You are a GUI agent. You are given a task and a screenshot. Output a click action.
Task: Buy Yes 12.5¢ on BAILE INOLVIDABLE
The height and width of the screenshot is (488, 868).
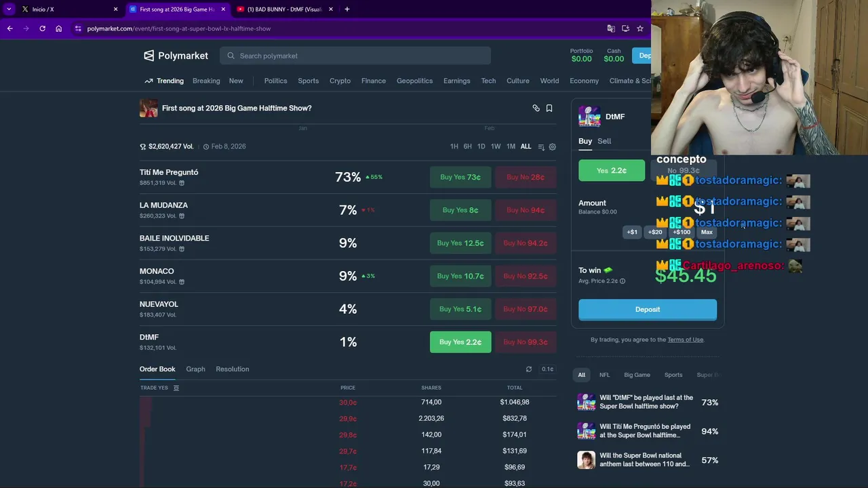pos(460,243)
